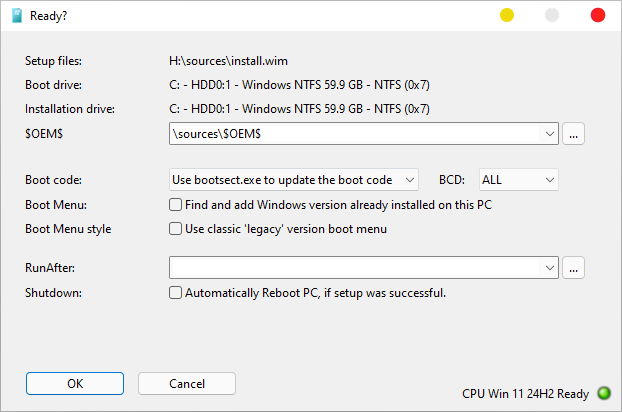The width and height of the screenshot is (622, 412).
Task: Expand the BCD dropdown showing ALL
Action: [518, 180]
